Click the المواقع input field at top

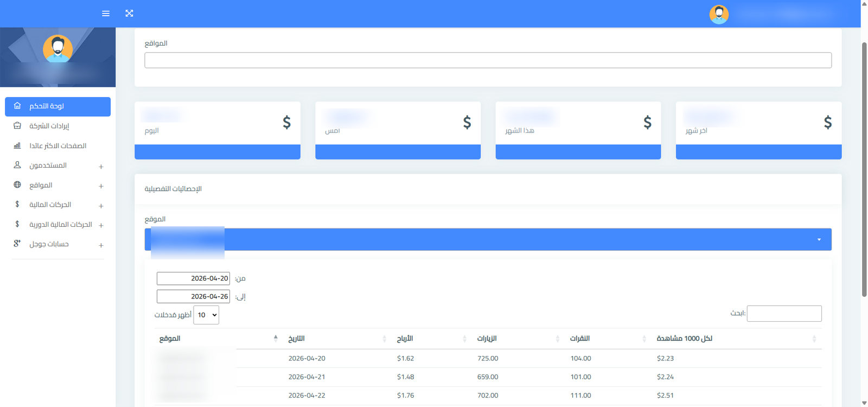(x=487, y=60)
